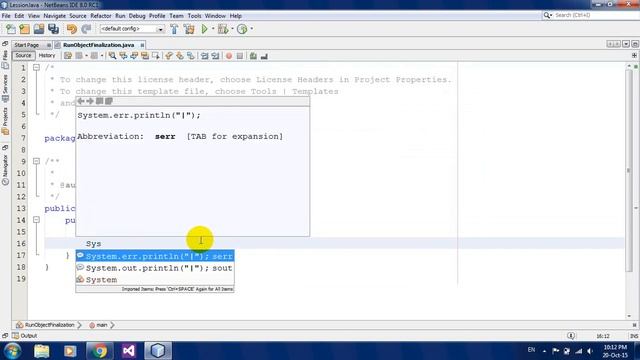640x360 pixels.
Task: Collapse the method fold at line 14
Action: click(36, 220)
